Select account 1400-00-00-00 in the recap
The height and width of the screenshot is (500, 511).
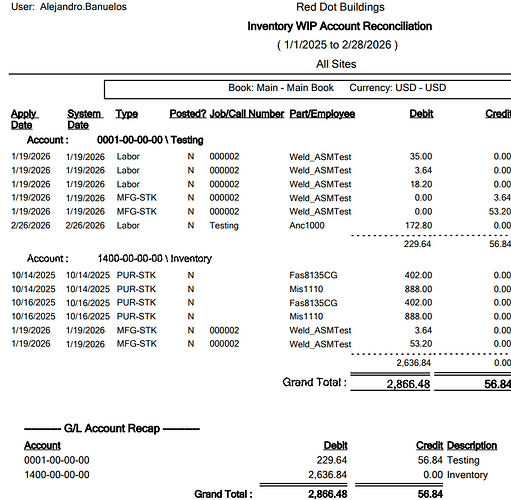57,475
